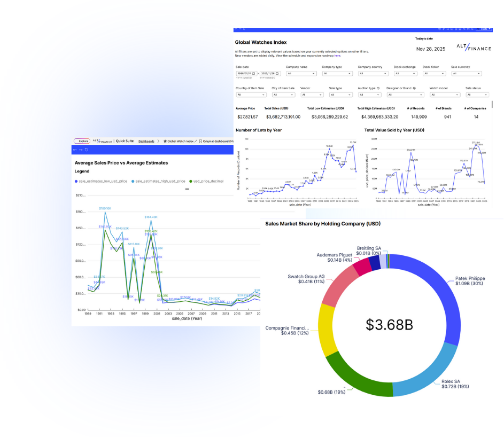The image size is (504, 438).
Task: Click the info icon beside Designer or Brand
Action: pos(414,88)
